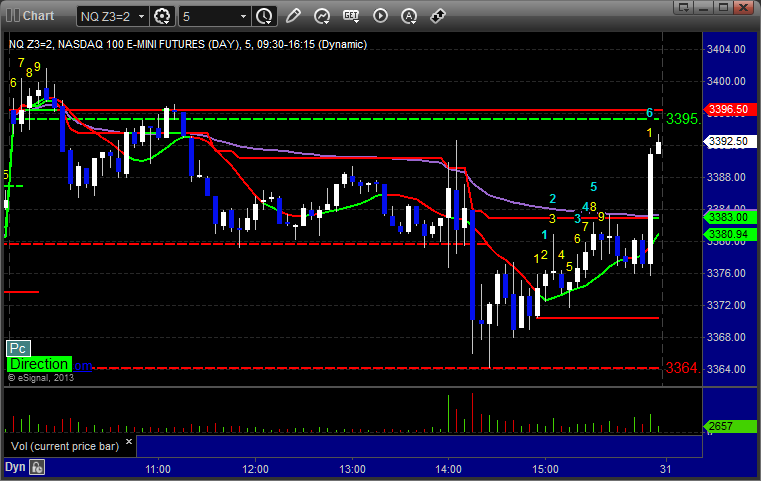
Task: Open the symbol settings gear menu
Action: [162, 17]
